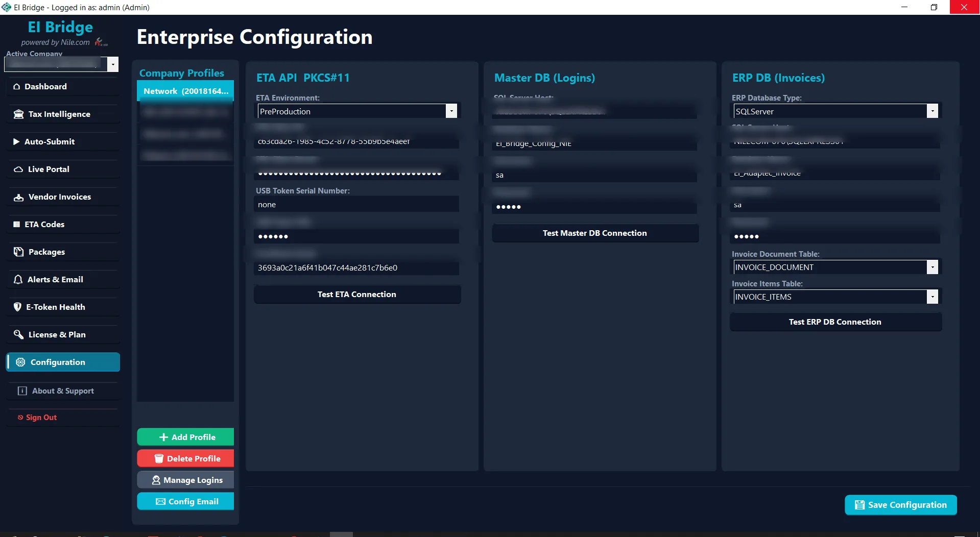Image resolution: width=980 pixels, height=537 pixels.
Task: Click the Save Configuration button
Action: point(901,505)
